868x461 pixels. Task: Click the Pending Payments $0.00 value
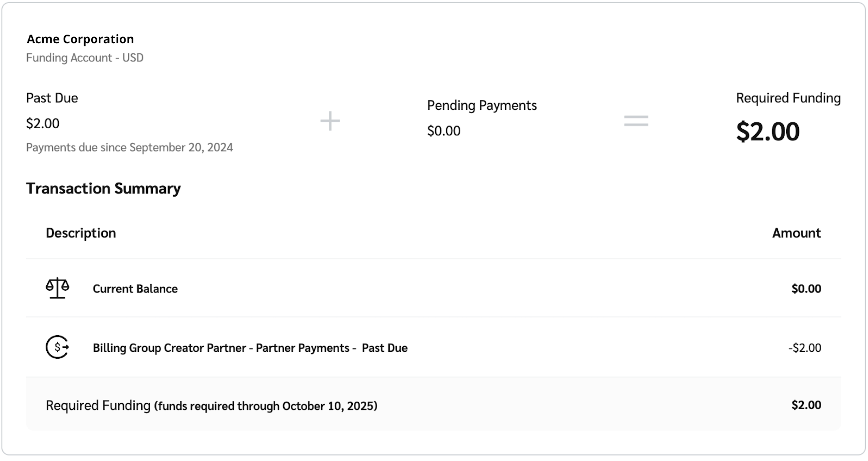[x=444, y=131]
